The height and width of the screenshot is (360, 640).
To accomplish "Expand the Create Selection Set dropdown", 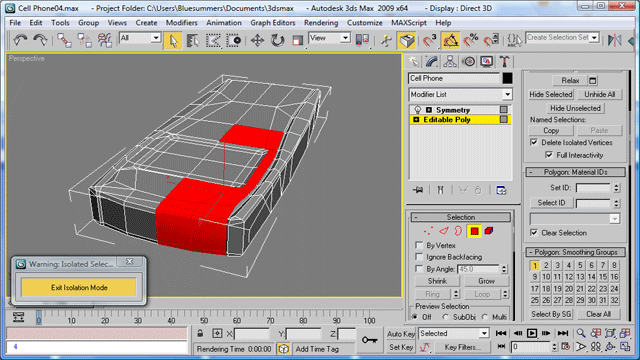I will click(562, 38).
